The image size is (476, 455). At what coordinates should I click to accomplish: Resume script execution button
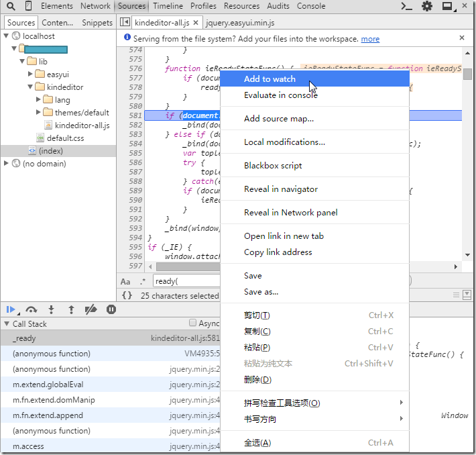click(x=11, y=309)
